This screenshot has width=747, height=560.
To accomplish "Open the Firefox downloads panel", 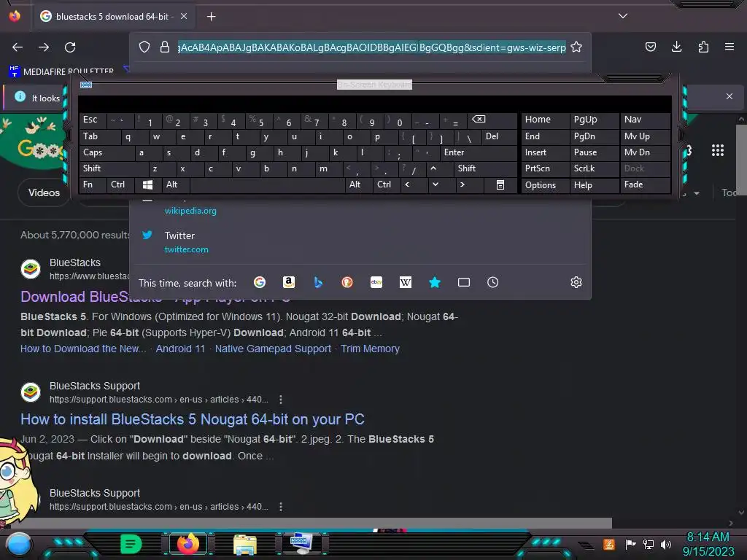I will [676, 47].
